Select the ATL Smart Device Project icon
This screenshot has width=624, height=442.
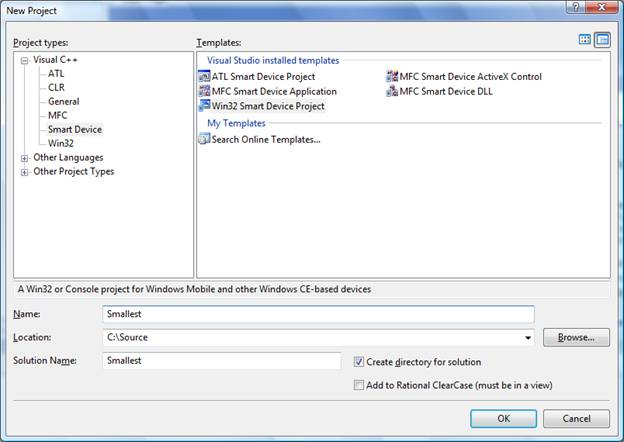click(204, 76)
